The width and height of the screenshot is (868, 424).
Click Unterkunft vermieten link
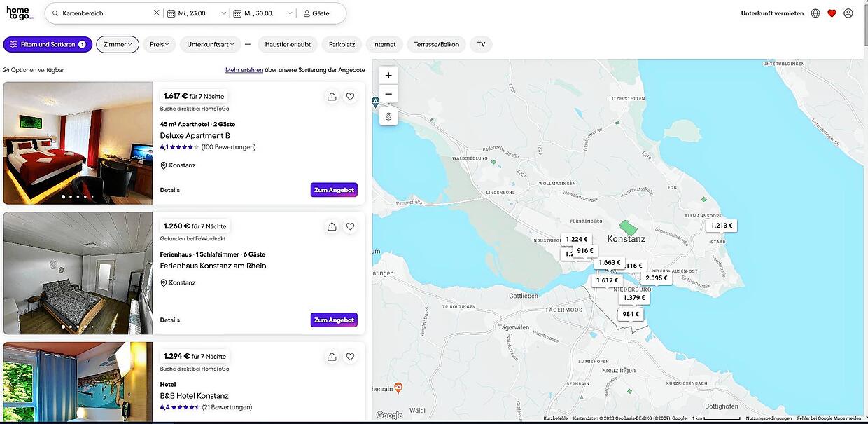[772, 13]
